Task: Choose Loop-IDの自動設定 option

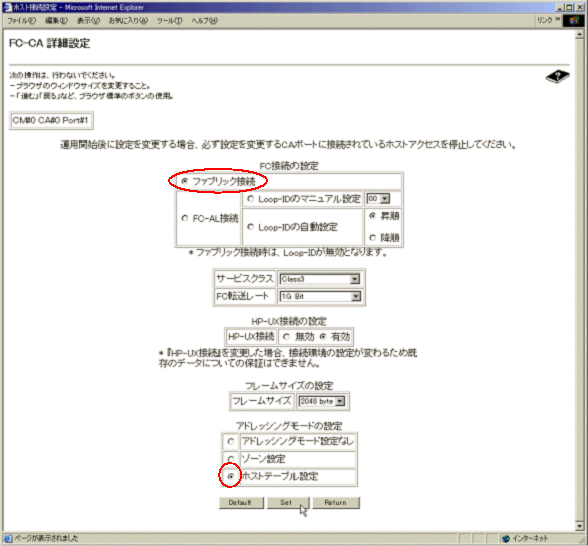Action: [x=250, y=227]
